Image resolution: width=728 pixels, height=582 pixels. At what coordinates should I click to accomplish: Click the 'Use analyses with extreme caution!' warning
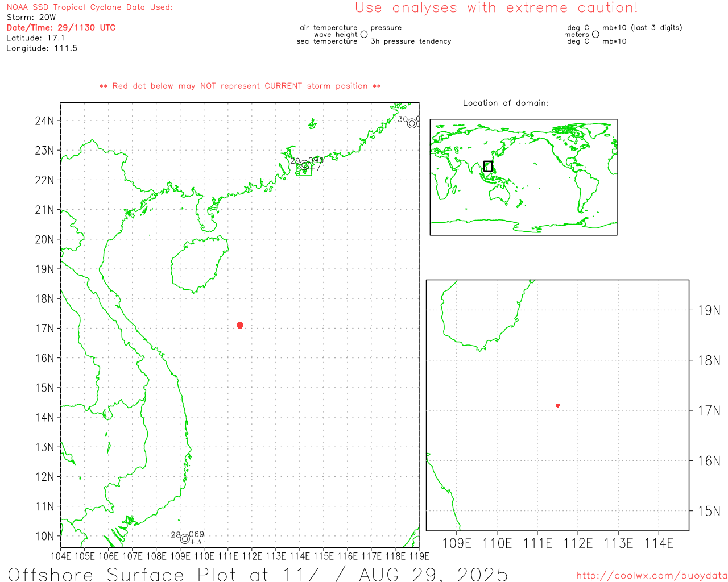pos(497,8)
